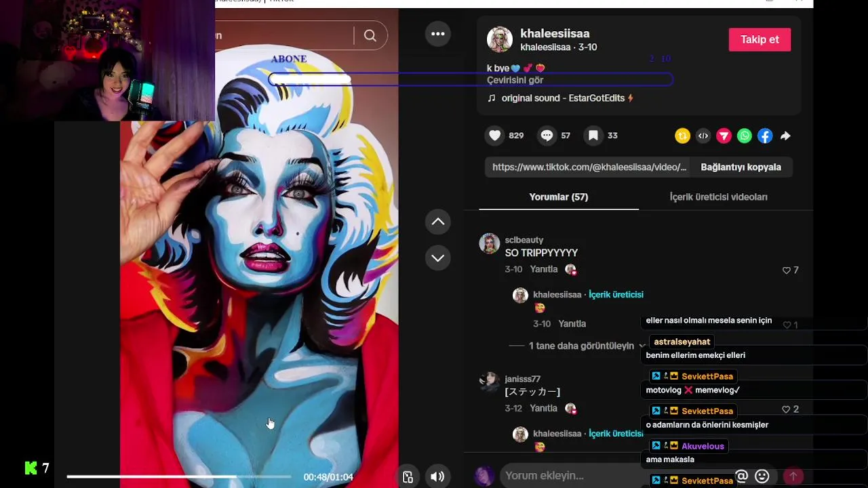Save video with the bookmark icon
The image size is (868, 488).
click(593, 136)
